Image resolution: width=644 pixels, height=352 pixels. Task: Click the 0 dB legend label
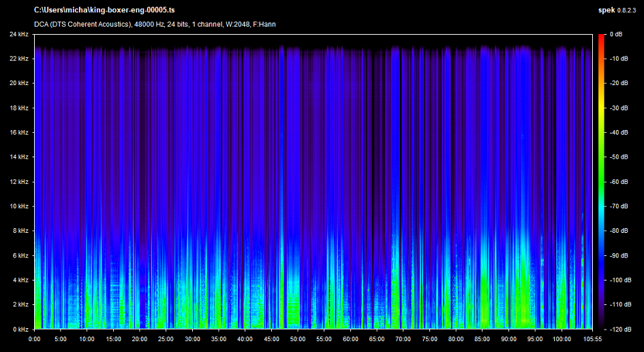pos(616,34)
